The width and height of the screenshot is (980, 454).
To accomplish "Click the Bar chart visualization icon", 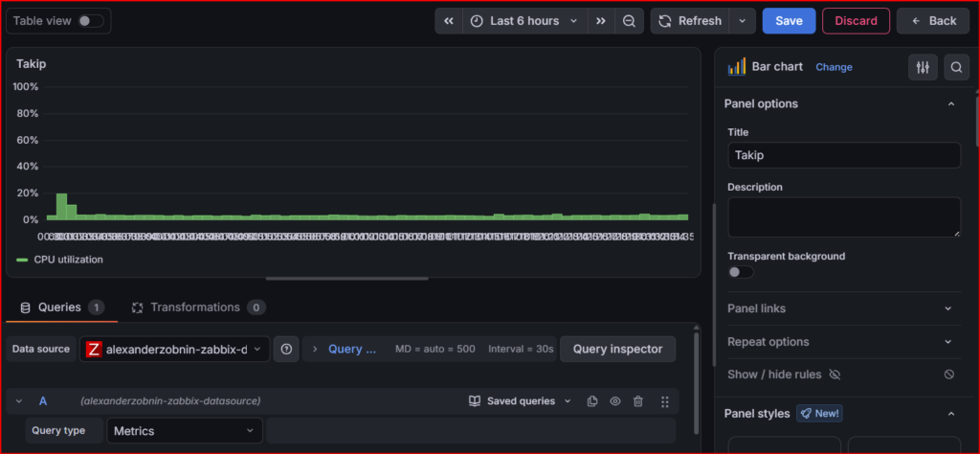I will point(737,67).
